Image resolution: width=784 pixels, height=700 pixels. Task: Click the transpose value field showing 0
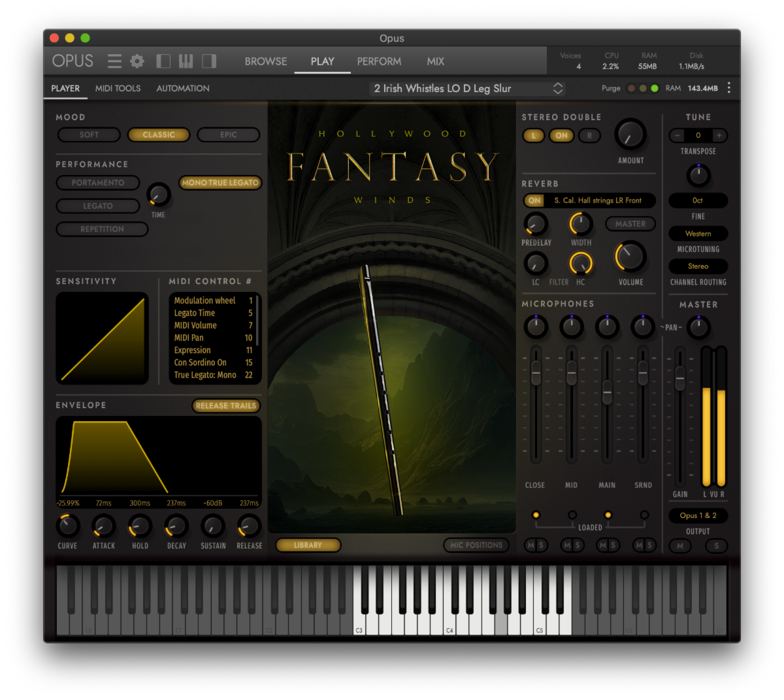tap(698, 135)
